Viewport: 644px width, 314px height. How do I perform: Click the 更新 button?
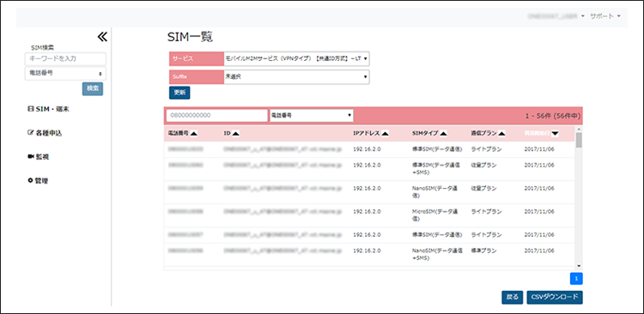[x=179, y=93]
